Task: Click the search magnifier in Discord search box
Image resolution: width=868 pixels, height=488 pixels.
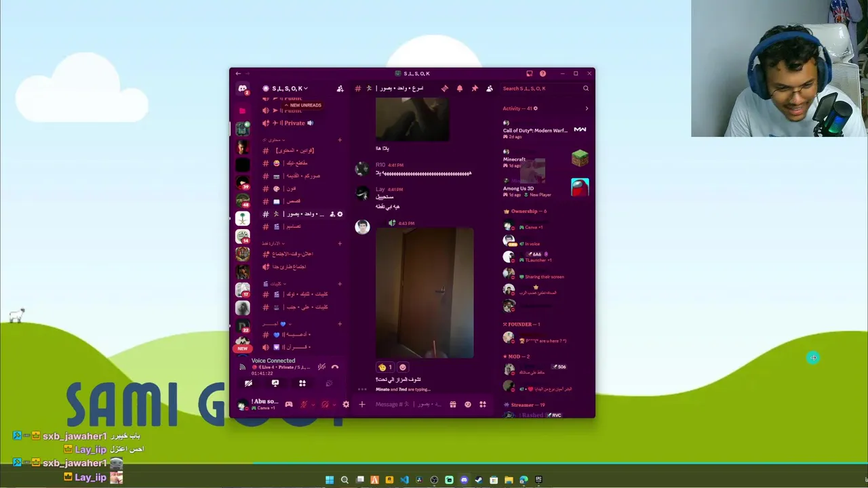Action: tap(586, 89)
